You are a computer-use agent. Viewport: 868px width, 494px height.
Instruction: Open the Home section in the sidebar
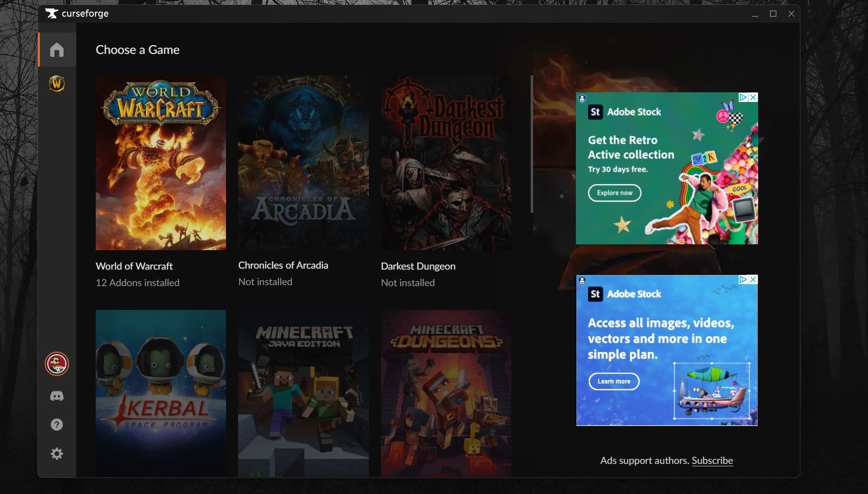click(x=57, y=50)
